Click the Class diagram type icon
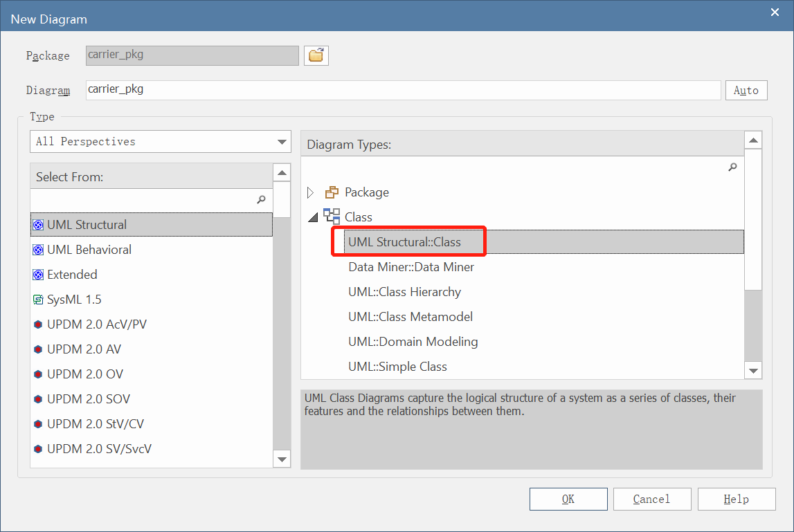The width and height of the screenshot is (794, 532). coord(332,216)
